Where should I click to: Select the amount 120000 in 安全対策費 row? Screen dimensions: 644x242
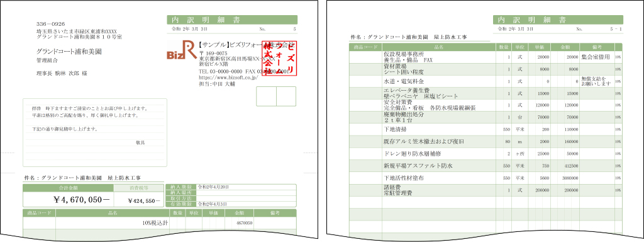click(572, 105)
